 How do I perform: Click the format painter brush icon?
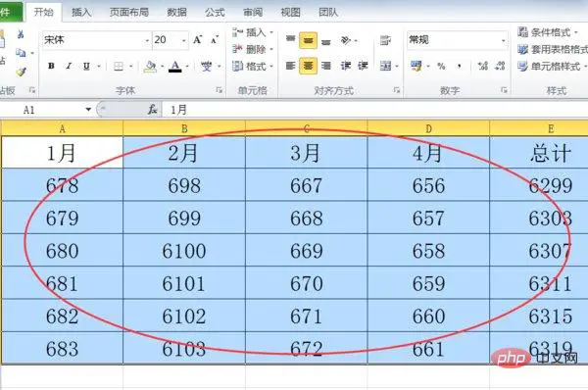pyautogui.click(x=21, y=72)
